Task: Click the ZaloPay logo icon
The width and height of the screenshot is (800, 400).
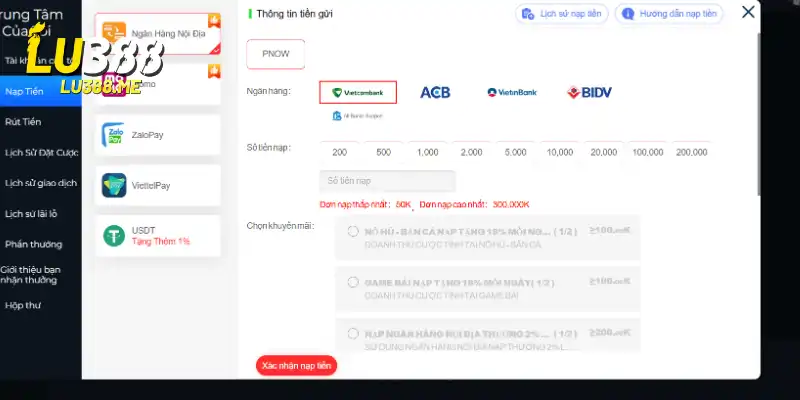Action: pyautogui.click(x=113, y=135)
